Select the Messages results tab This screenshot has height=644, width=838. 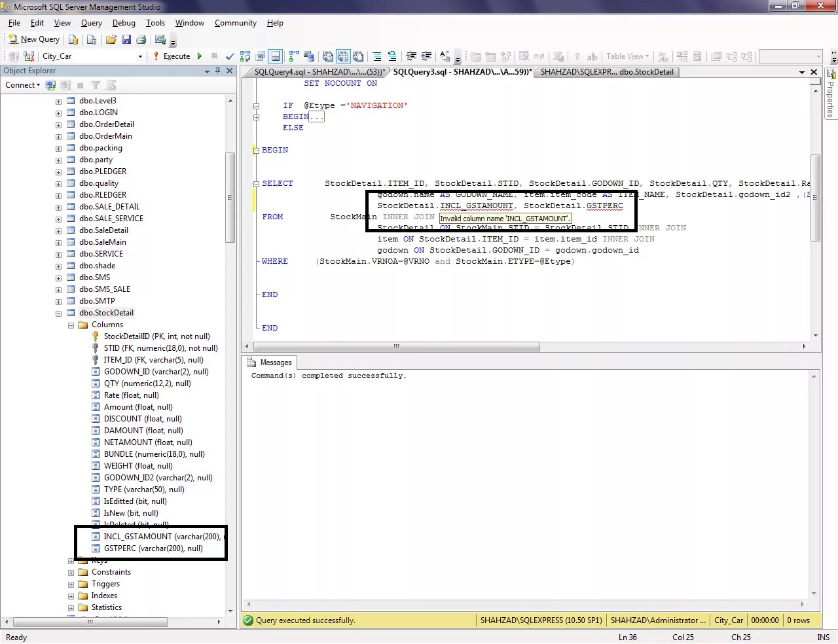(x=270, y=363)
